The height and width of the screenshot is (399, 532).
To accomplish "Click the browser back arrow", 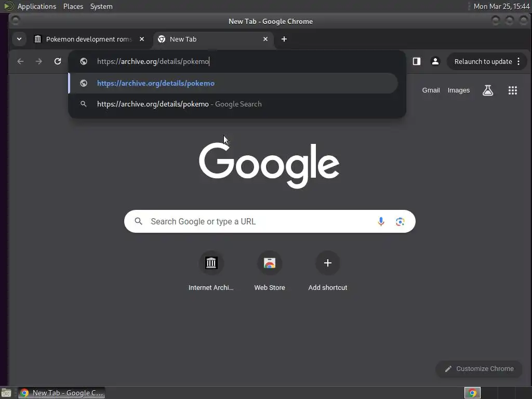I will point(20,61).
